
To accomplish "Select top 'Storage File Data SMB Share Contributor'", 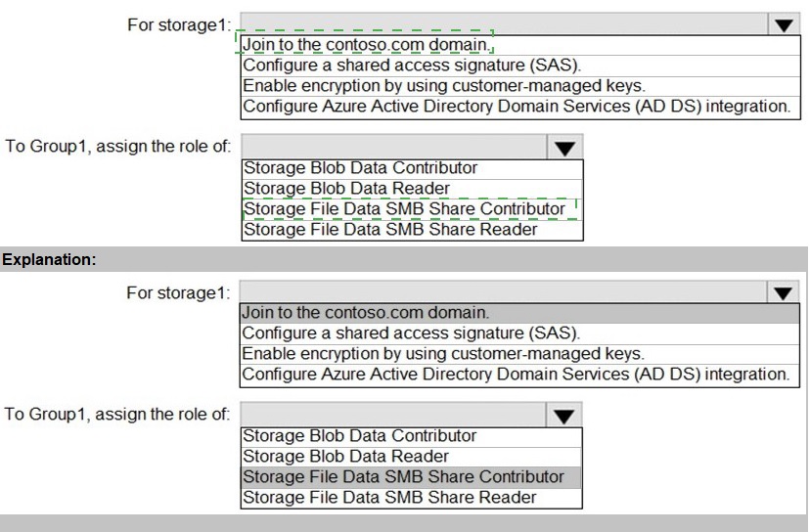I will click(404, 208).
